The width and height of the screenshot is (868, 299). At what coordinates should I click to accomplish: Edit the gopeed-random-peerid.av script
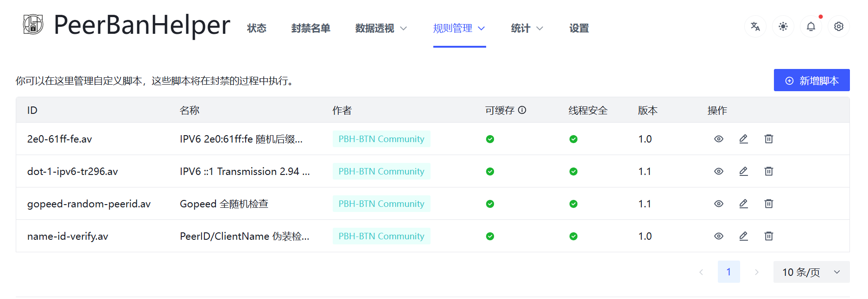coord(744,204)
